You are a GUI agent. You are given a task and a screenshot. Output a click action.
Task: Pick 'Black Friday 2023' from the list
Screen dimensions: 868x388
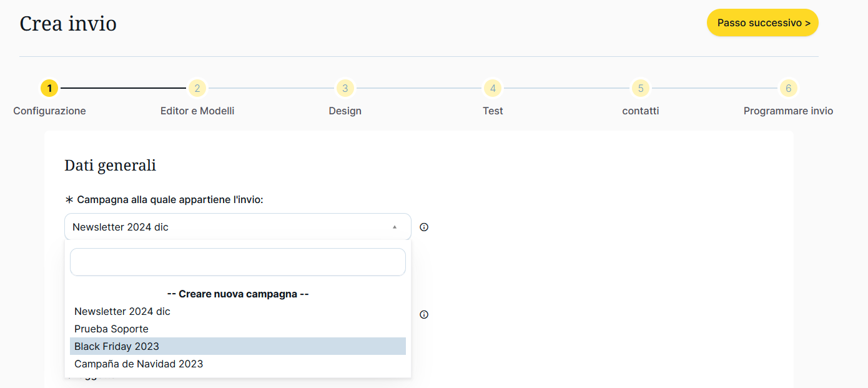[x=117, y=346]
